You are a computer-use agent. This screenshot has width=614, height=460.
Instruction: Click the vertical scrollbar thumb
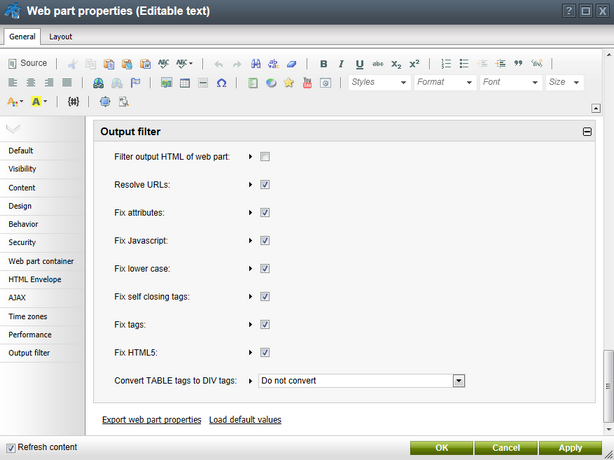[608, 386]
